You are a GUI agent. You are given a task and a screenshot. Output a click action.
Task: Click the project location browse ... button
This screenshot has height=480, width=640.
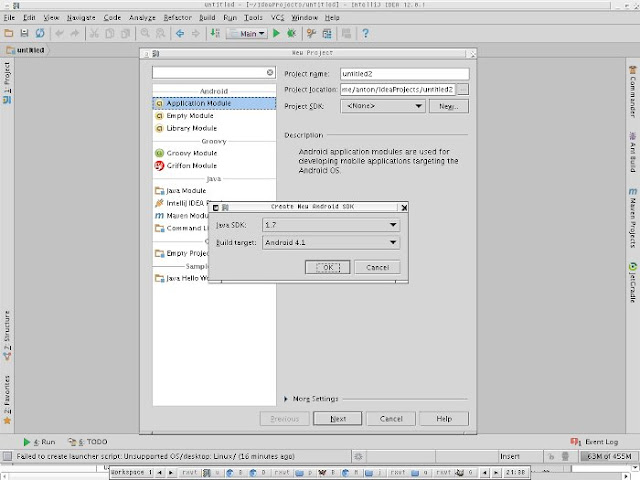click(462, 89)
